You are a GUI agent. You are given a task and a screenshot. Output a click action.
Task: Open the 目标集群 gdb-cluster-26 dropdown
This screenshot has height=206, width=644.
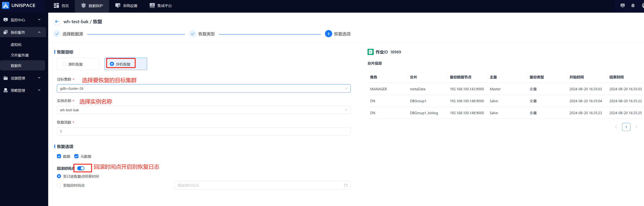coord(204,88)
